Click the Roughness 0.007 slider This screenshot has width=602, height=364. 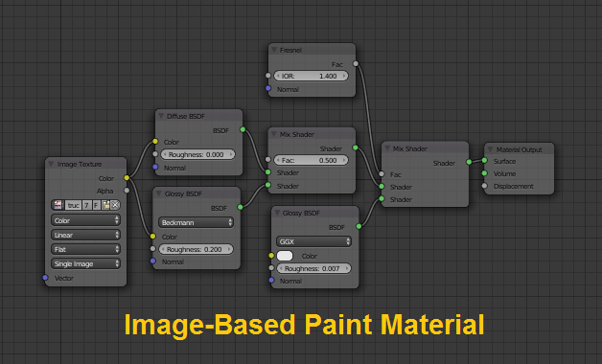point(313,268)
